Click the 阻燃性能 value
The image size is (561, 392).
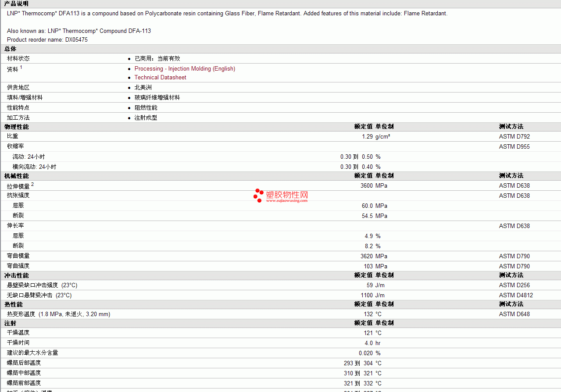(146, 107)
